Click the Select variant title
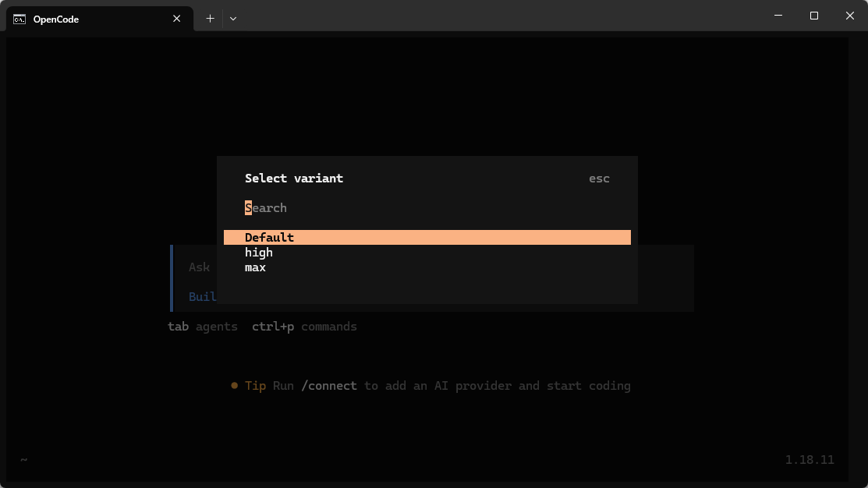 pyautogui.click(x=294, y=179)
